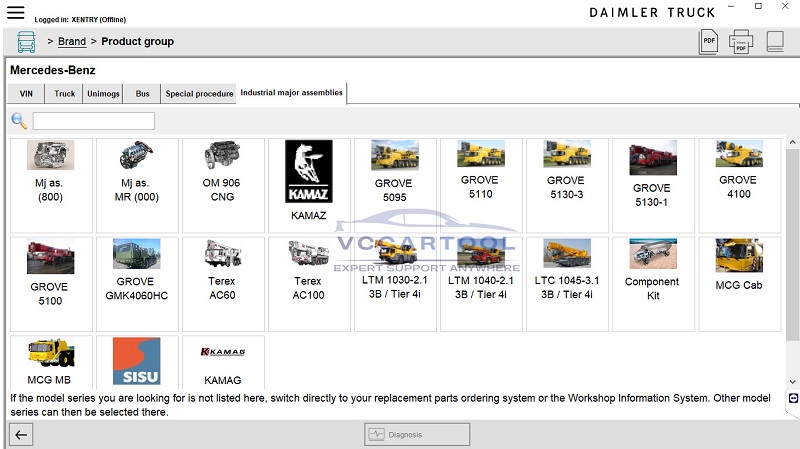Choose Mj as. MR (000) engine tile
Image resolution: width=800 pixels, height=449 pixels.
137,185
